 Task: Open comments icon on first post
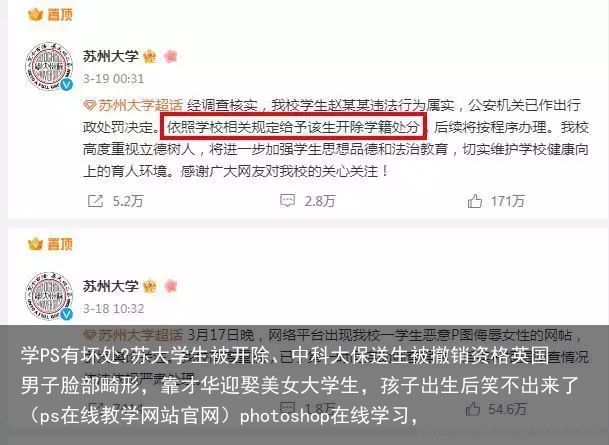(287, 201)
